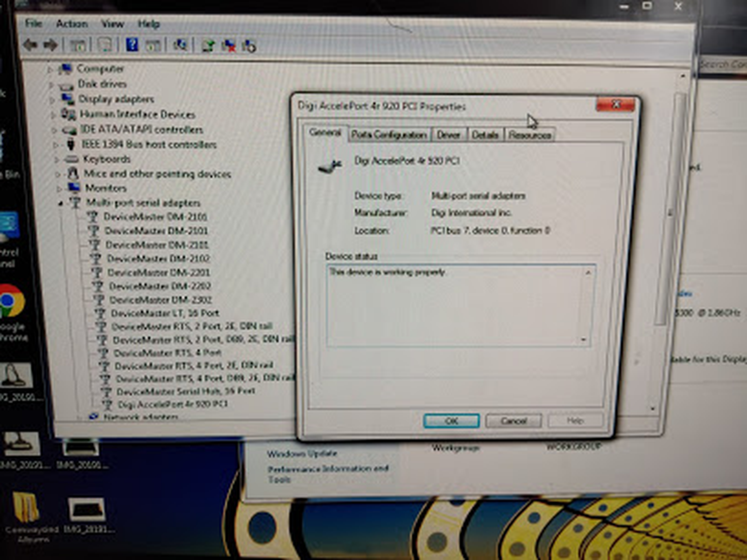Select DeviceMaster DM-2201 in the tree
The width and height of the screenshot is (747, 560).
[159, 273]
